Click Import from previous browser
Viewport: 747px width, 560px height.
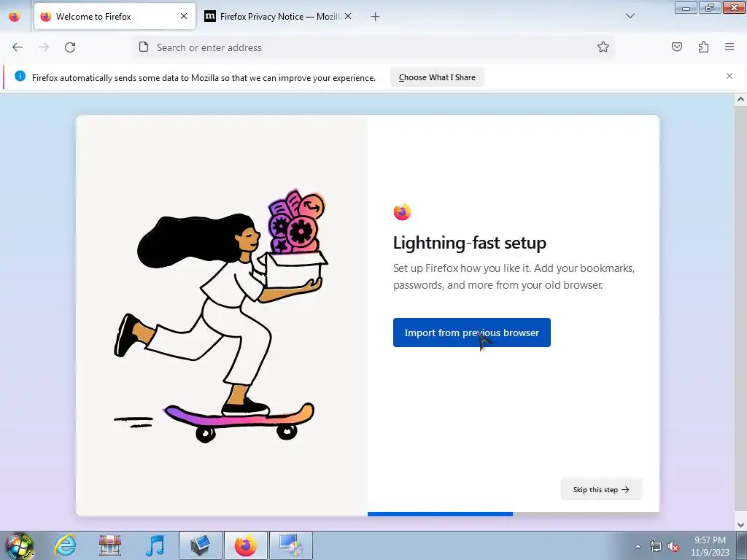point(472,332)
